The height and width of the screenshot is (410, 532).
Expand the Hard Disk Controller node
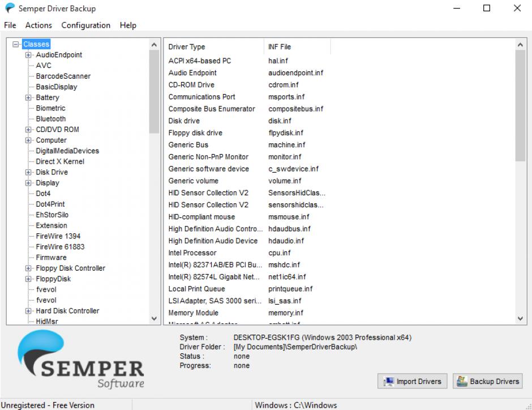[28, 311]
